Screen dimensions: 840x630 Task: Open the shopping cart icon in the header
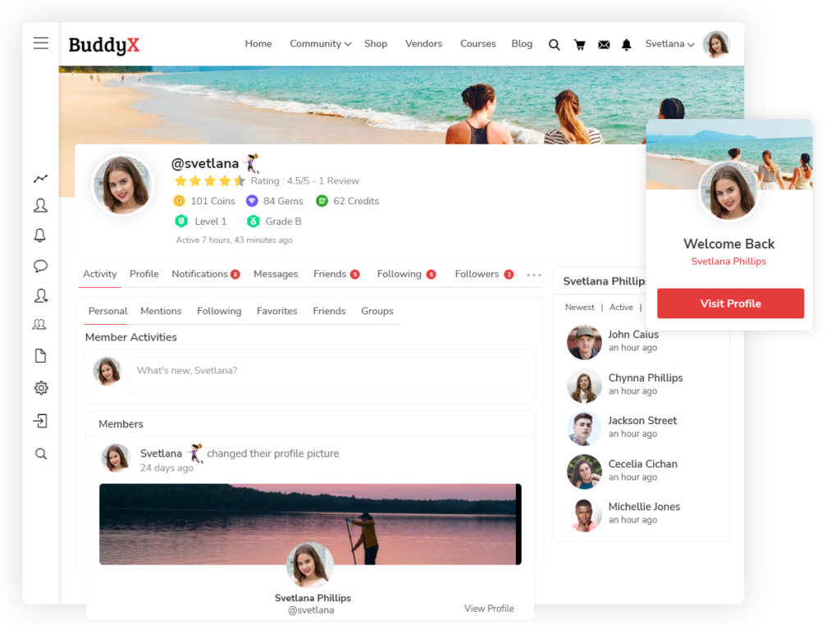(x=579, y=44)
